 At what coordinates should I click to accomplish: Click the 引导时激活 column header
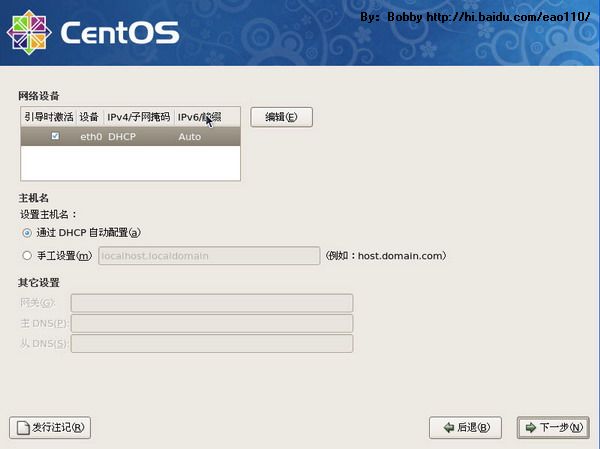[x=49, y=117]
